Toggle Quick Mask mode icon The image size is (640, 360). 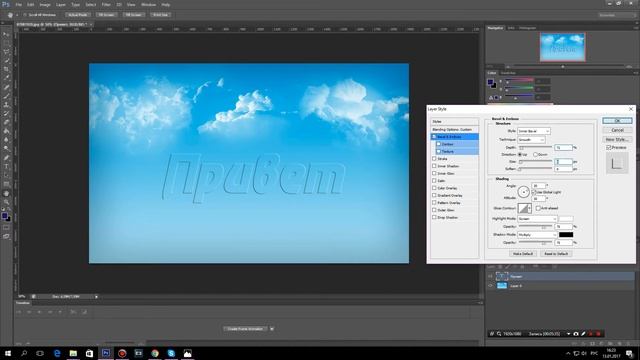6,228
